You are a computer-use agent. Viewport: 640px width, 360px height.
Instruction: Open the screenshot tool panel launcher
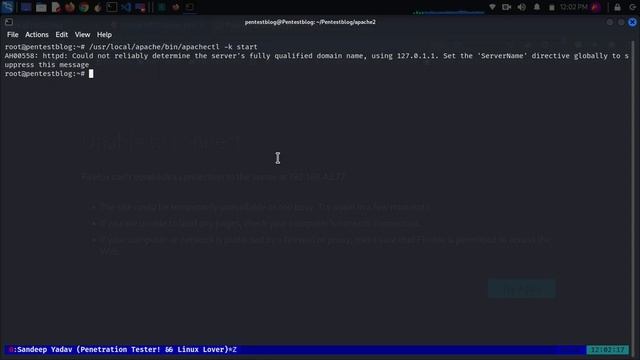[140, 7]
